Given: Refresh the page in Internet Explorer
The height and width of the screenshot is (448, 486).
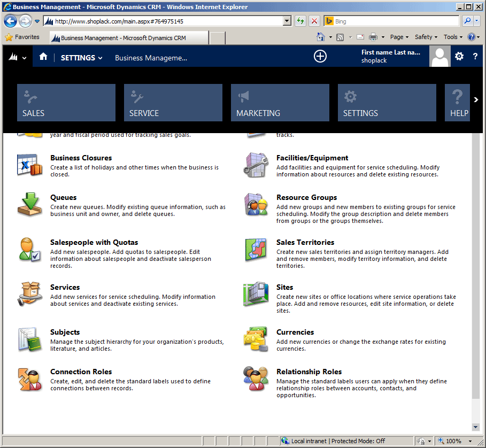Looking at the screenshot, I should coord(300,21).
